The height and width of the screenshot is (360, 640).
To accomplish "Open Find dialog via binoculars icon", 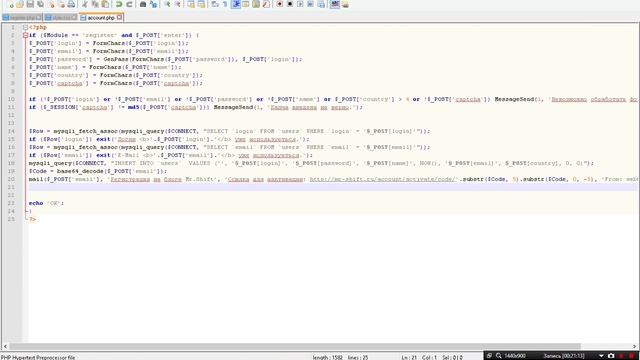I will 143,4.
